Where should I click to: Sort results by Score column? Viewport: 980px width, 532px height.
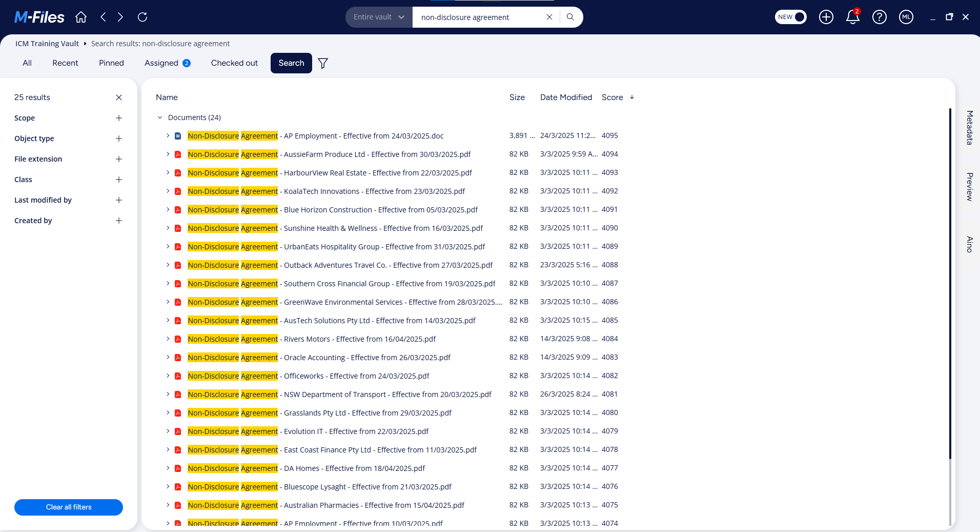[x=612, y=97]
